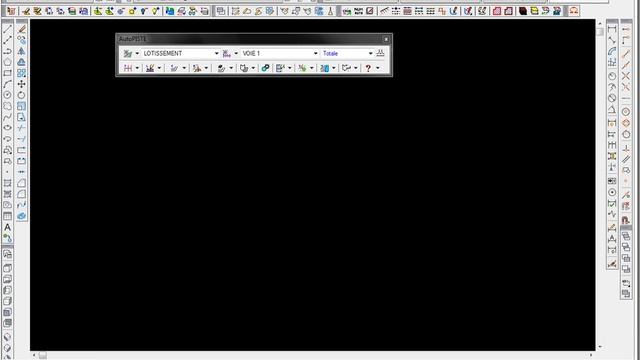The height and width of the screenshot is (360, 640).
Task: Select the Scale tool in Modify toolbar
Action: coord(22,106)
